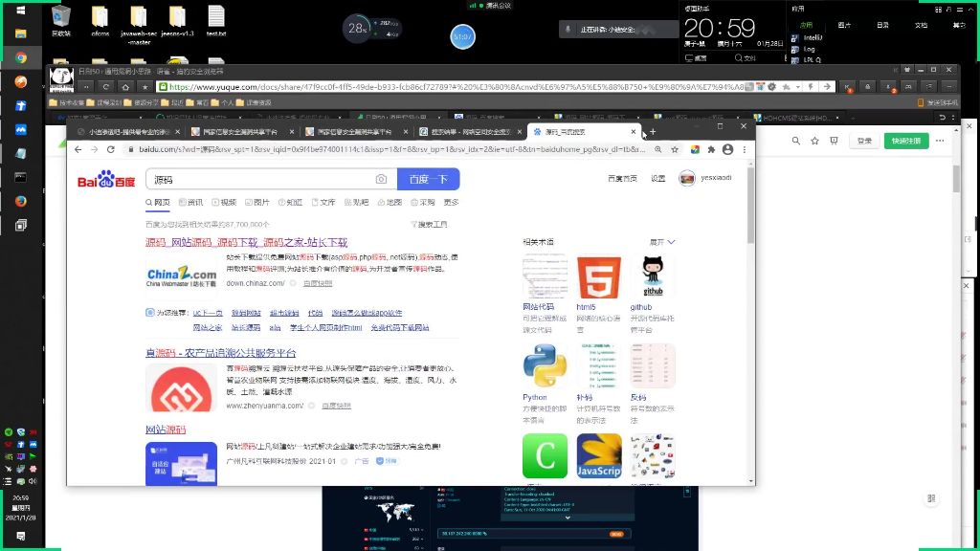Open the Chrome profile account icon

click(x=727, y=149)
